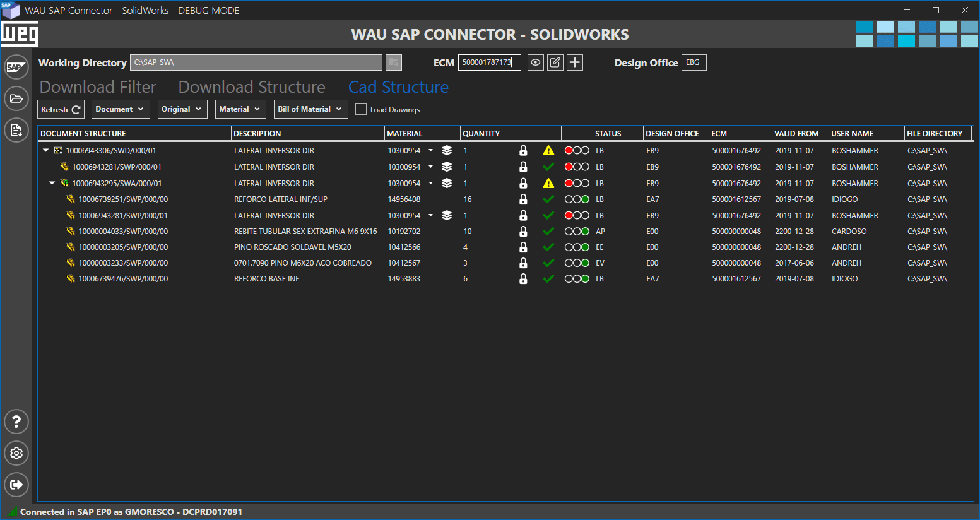Select row 10006739476/SWP/000/00

click(505, 278)
